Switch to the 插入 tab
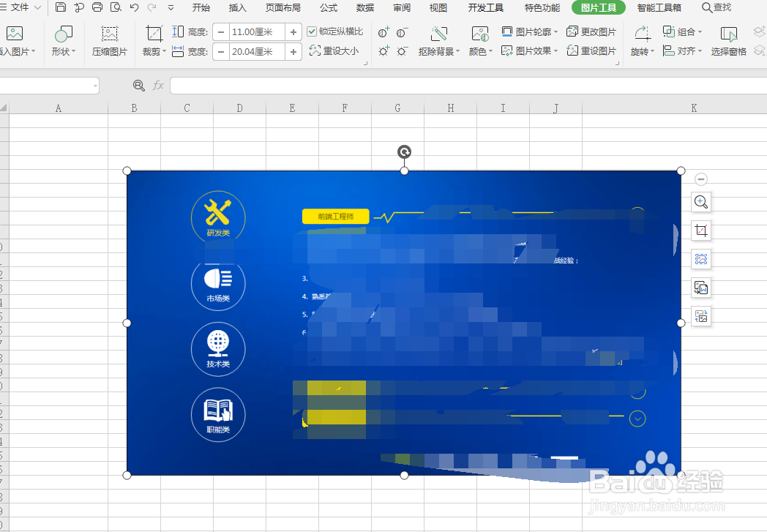The image size is (767, 532). click(238, 7)
